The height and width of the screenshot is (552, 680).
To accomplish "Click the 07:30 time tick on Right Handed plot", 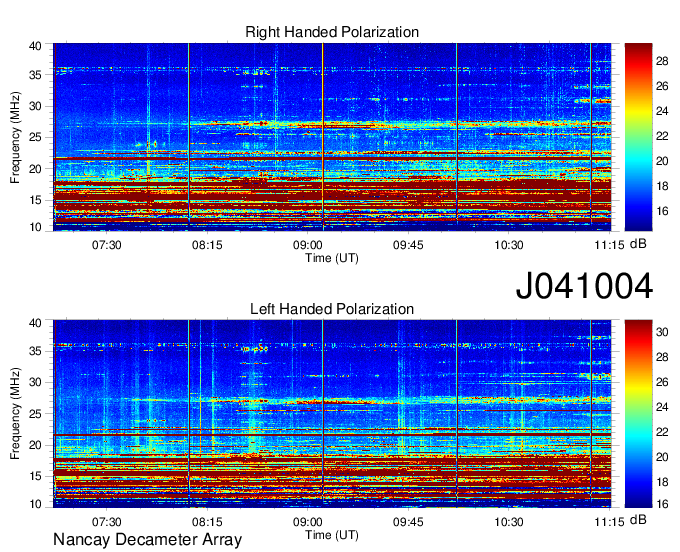I will [x=106, y=245].
